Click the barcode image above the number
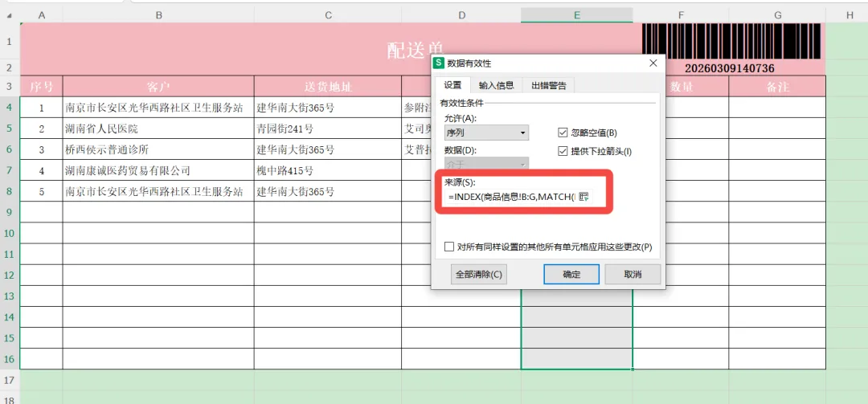 [732, 41]
